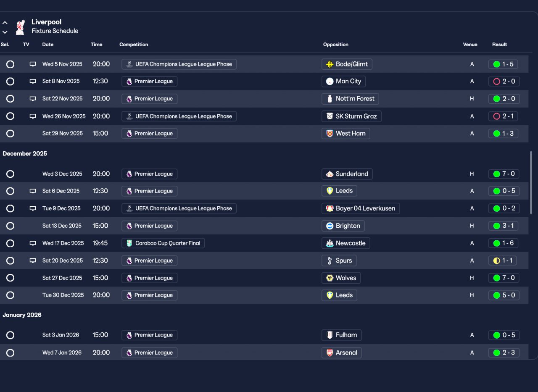Click the Sel. column header
Viewport: 538px width, 392px height.
tap(5, 45)
